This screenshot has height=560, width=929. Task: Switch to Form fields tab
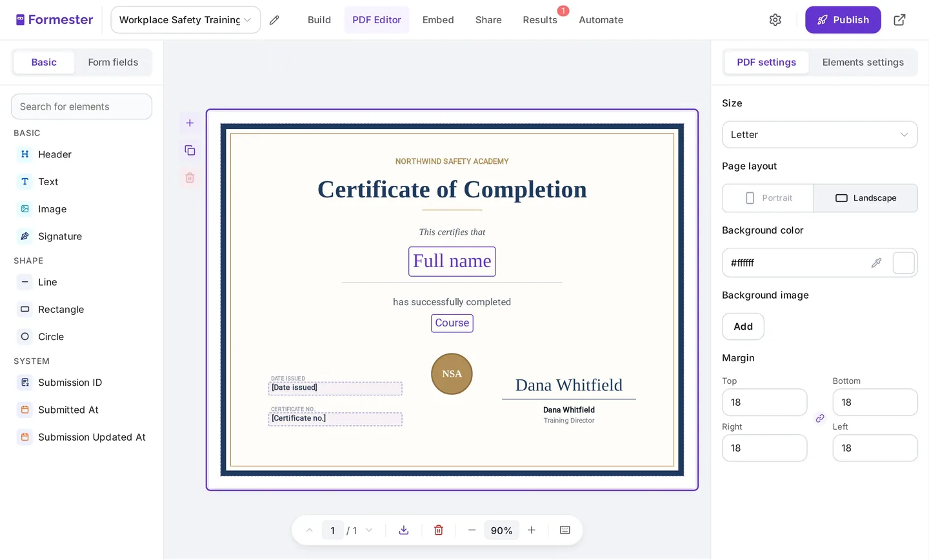click(x=113, y=63)
